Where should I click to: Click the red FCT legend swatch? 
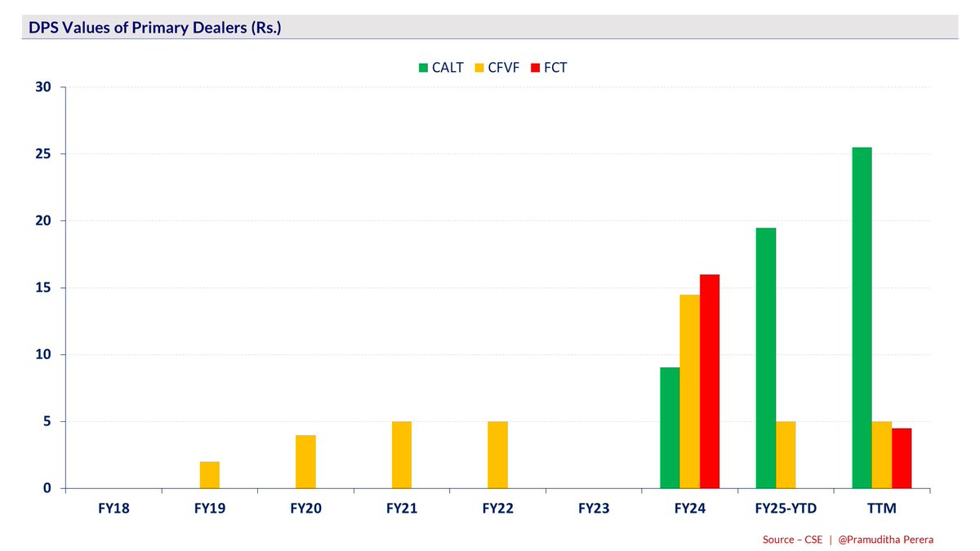click(x=537, y=68)
